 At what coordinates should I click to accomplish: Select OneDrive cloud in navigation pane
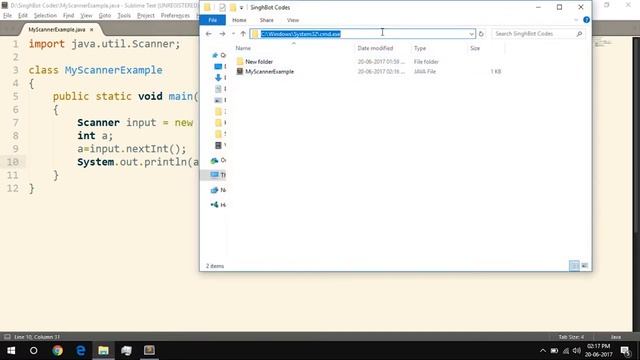tap(218, 160)
